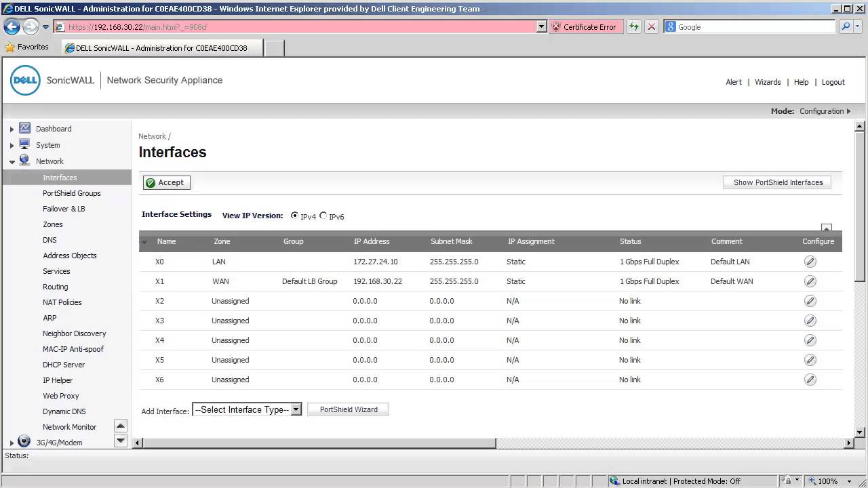Open the Help link

coord(801,82)
